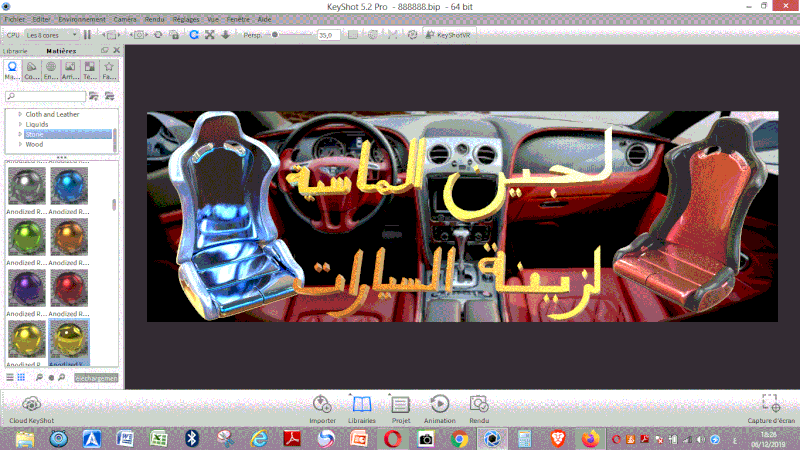The height and width of the screenshot is (450, 800).
Task: Click the Importer icon in bottom toolbar
Action: pyautogui.click(x=322, y=406)
